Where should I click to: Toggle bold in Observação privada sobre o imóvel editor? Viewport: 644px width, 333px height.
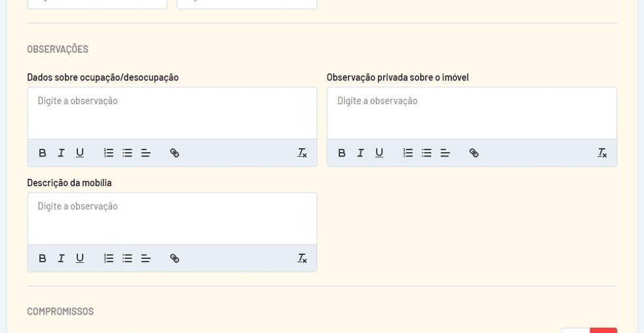coord(342,153)
